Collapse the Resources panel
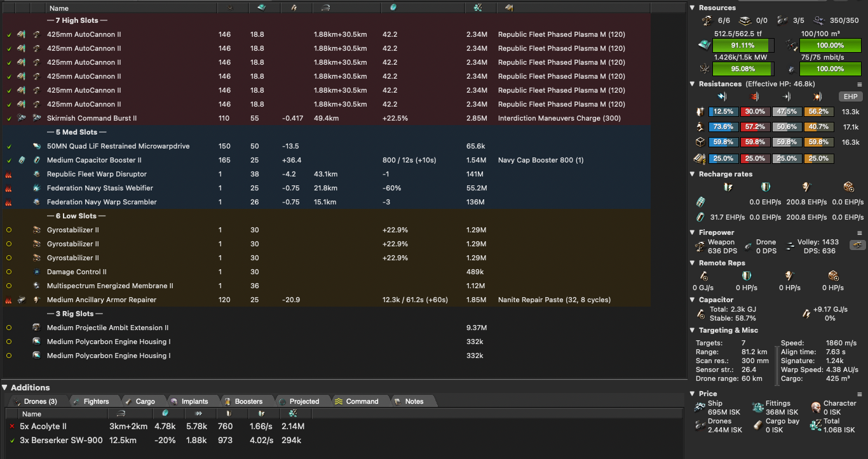The height and width of the screenshot is (459, 868). (x=693, y=8)
